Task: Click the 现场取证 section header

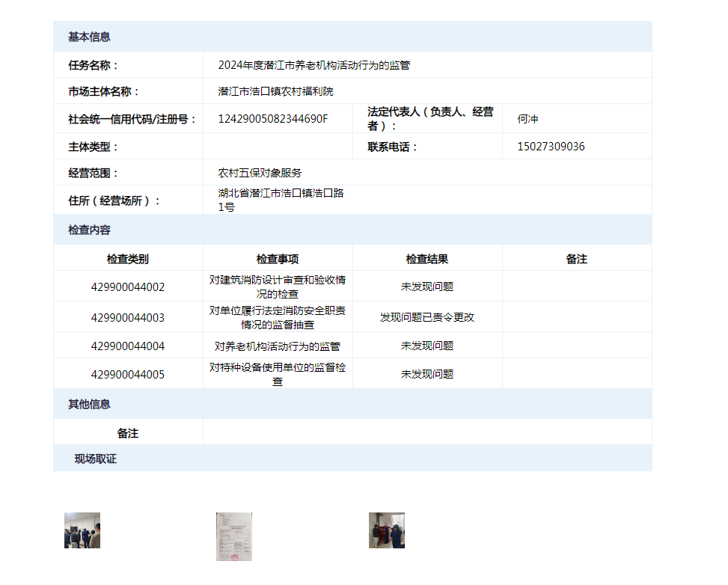Action: click(353, 459)
